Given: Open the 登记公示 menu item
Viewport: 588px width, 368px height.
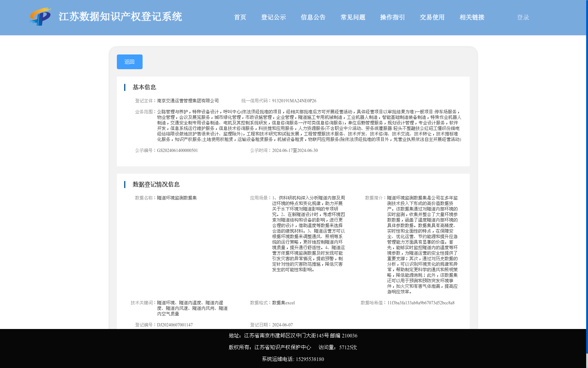Looking at the screenshot, I should (x=273, y=17).
